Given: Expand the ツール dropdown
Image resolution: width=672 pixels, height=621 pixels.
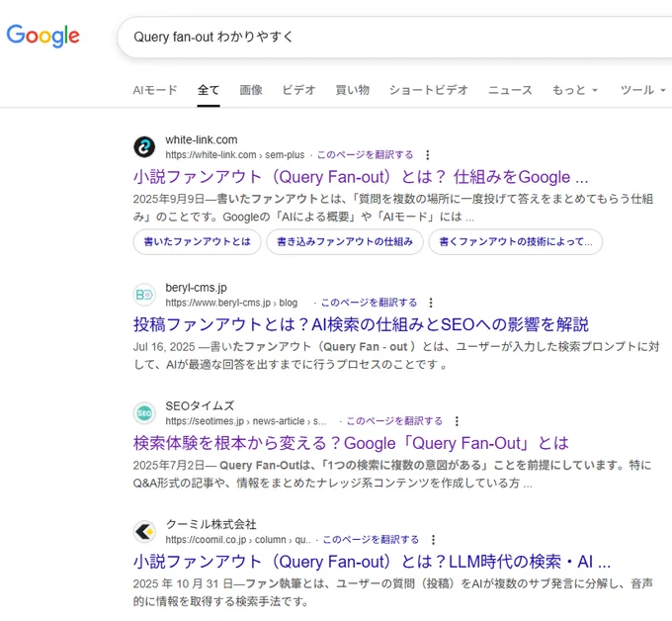Looking at the screenshot, I should pos(643,90).
